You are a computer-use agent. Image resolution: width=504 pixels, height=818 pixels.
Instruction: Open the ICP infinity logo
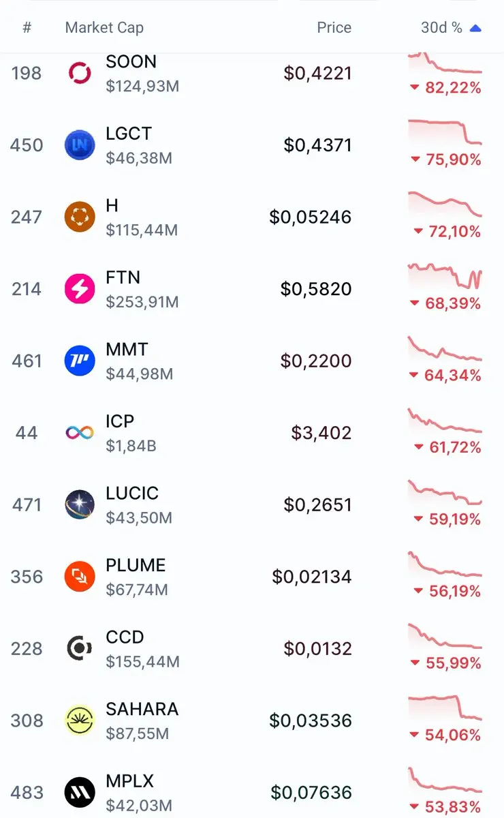(x=80, y=433)
